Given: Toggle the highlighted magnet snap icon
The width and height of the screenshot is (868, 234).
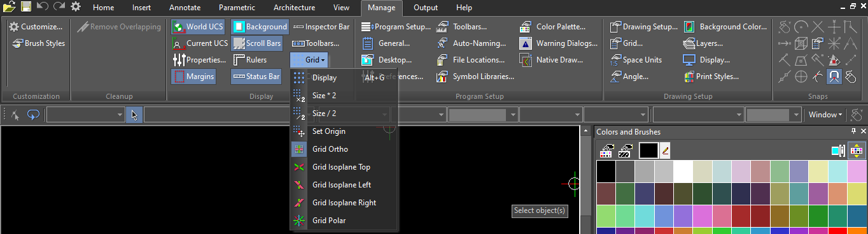Looking at the screenshot, I should 834,77.
